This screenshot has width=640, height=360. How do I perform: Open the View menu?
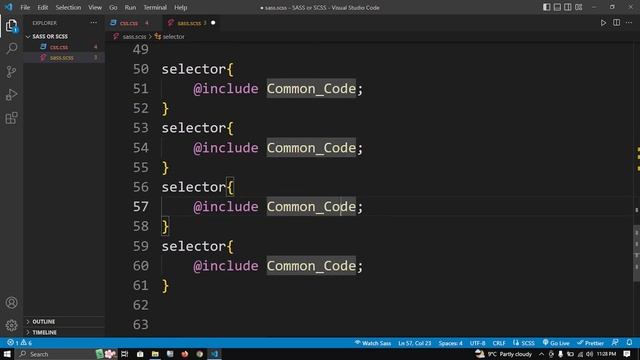(x=95, y=7)
